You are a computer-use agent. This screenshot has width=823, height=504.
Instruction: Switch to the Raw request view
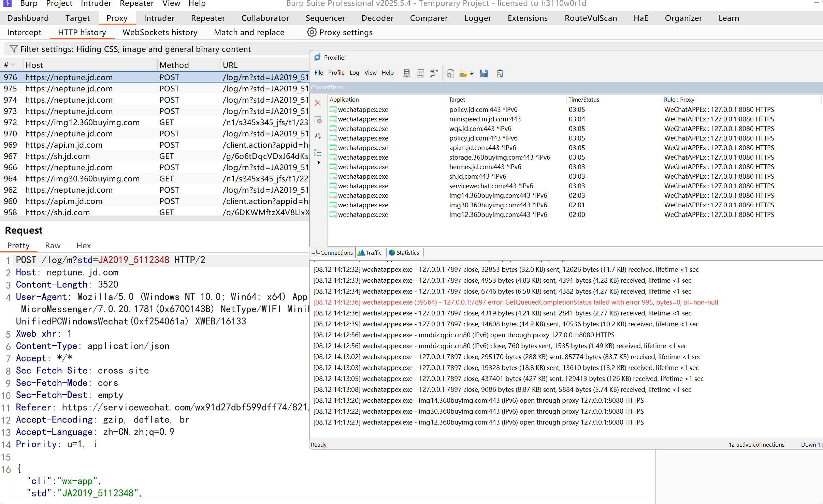53,246
